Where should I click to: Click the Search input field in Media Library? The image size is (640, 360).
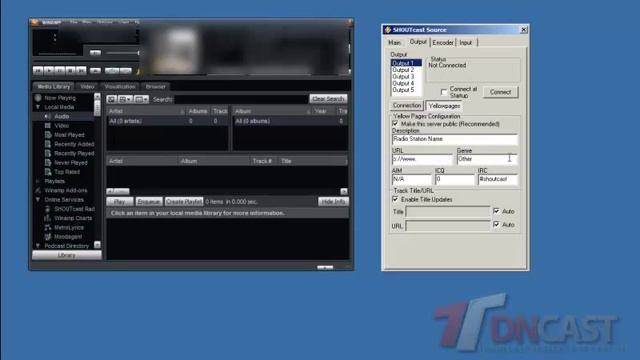click(x=241, y=99)
